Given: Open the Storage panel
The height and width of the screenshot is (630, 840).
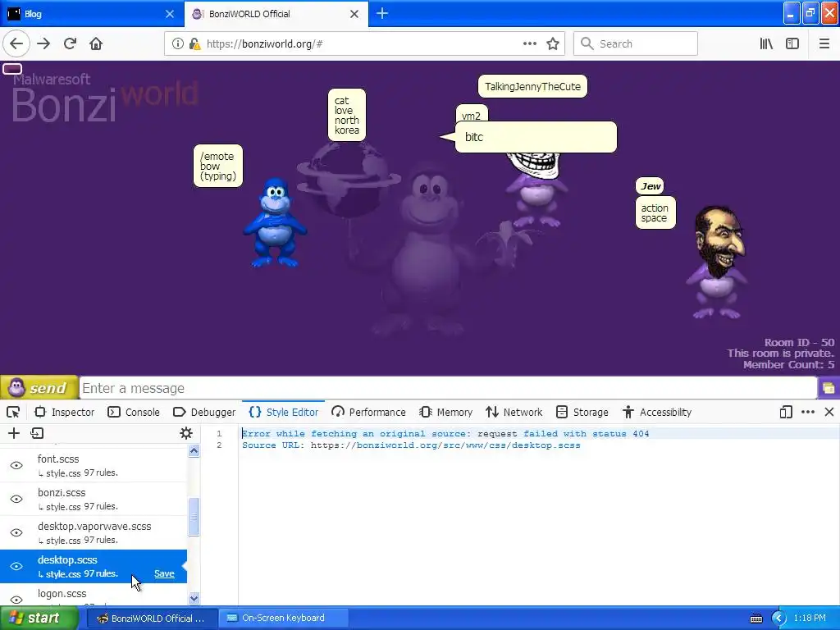Looking at the screenshot, I should [x=582, y=412].
